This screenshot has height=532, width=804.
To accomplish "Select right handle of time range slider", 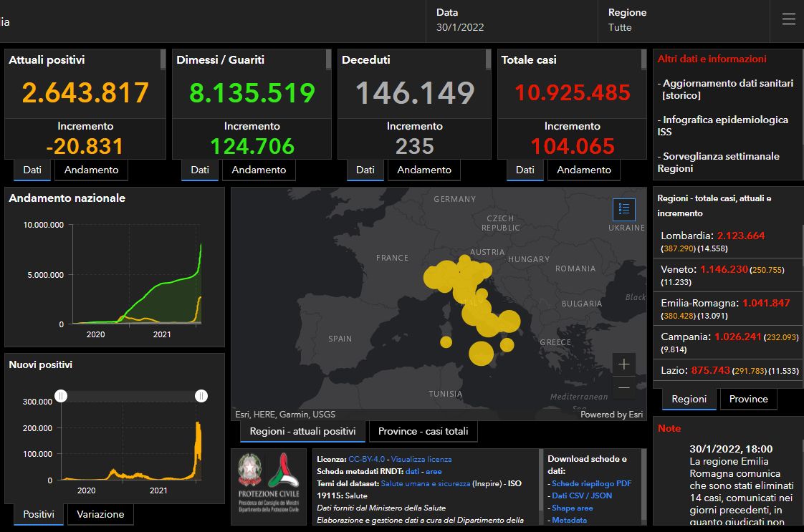I will [x=201, y=396].
